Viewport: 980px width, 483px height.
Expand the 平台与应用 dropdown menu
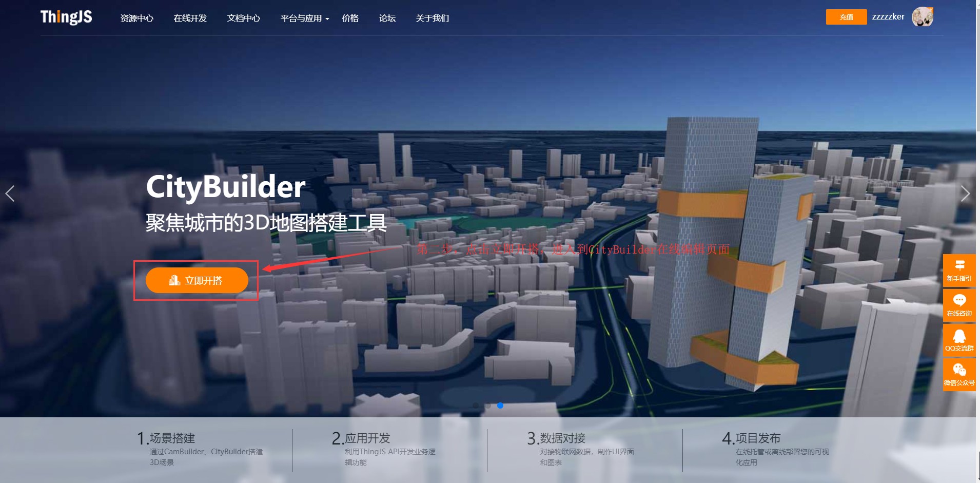point(305,18)
